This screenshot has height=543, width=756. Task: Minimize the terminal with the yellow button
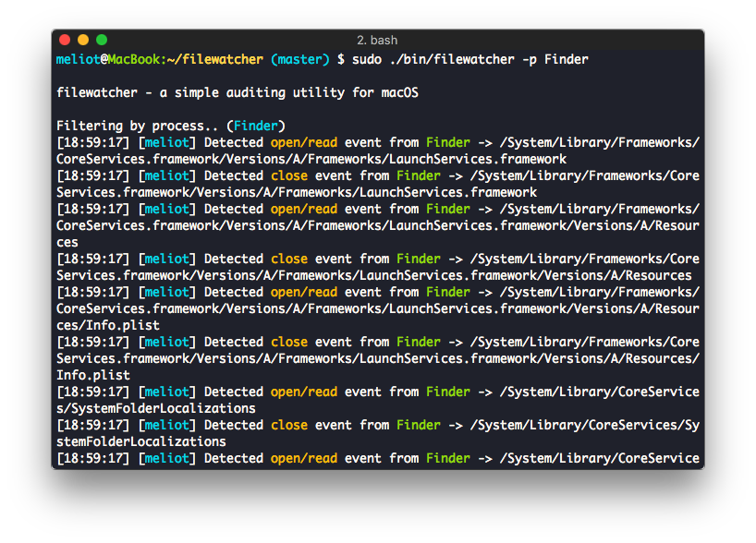coord(83,40)
